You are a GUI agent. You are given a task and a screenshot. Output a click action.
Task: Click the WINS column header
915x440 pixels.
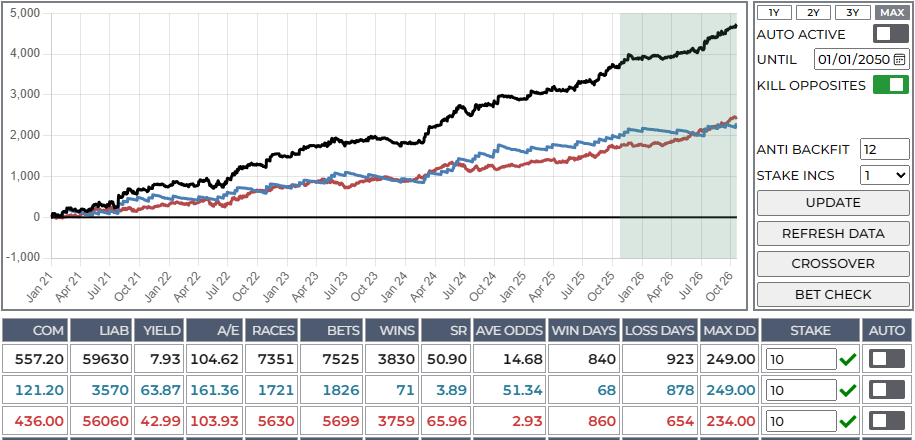[x=391, y=330]
